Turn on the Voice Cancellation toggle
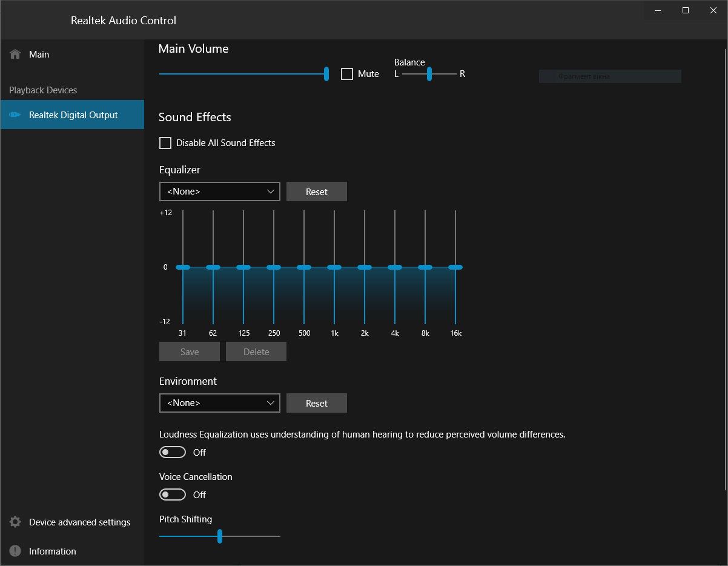Image resolution: width=728 pixels, height=566 pixels. 173,495
